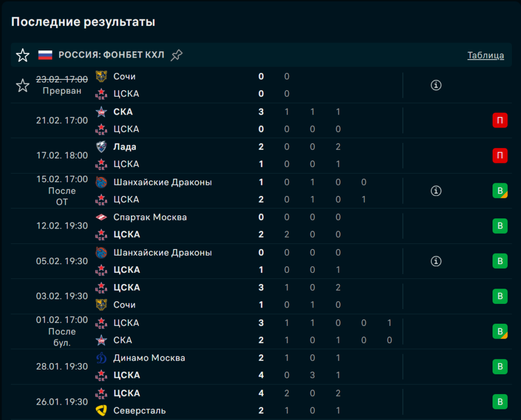
Task: Open the Таблица standings link
Action: (485, 55)
